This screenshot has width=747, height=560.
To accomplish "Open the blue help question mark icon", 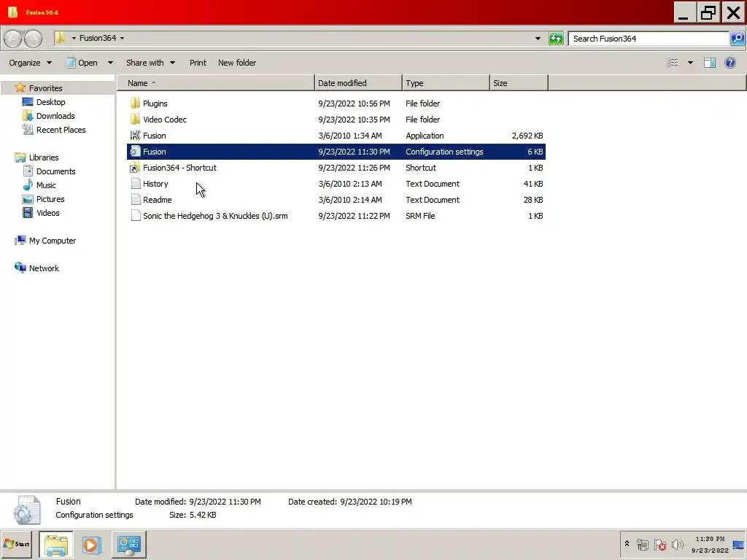I will click(729, 63).
